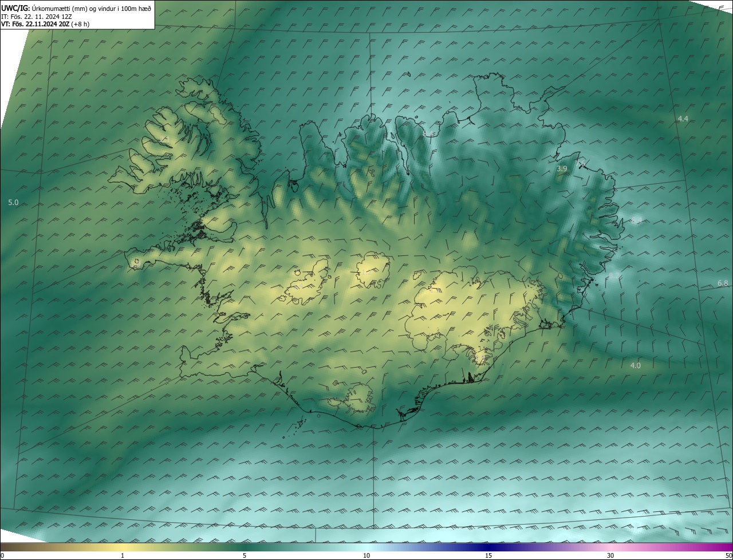
Task: Click the title line starting with "UWC/IG:"
Action: [76, 8]
